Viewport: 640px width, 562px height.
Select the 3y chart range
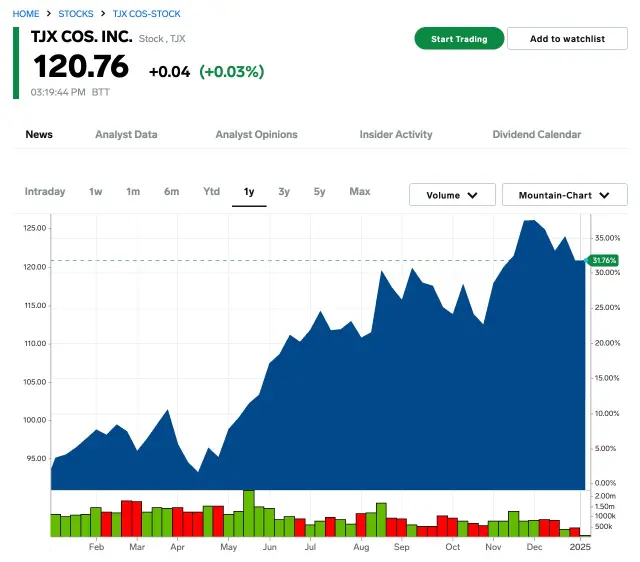click(x=284, y=191)
